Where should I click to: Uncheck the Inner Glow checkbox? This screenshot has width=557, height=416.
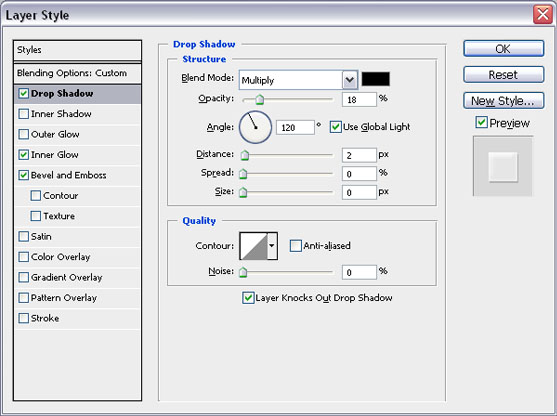[23, 155]
